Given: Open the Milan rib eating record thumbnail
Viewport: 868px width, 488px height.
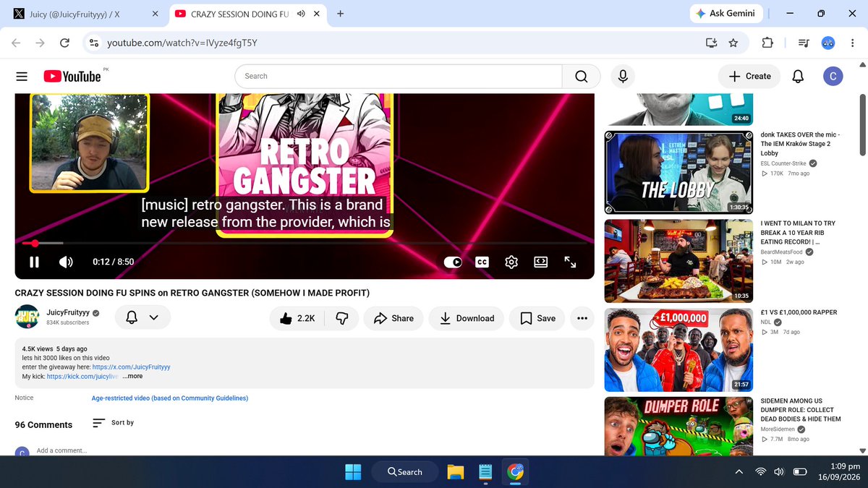Looking at the screenshot, I should click(679, 261).
